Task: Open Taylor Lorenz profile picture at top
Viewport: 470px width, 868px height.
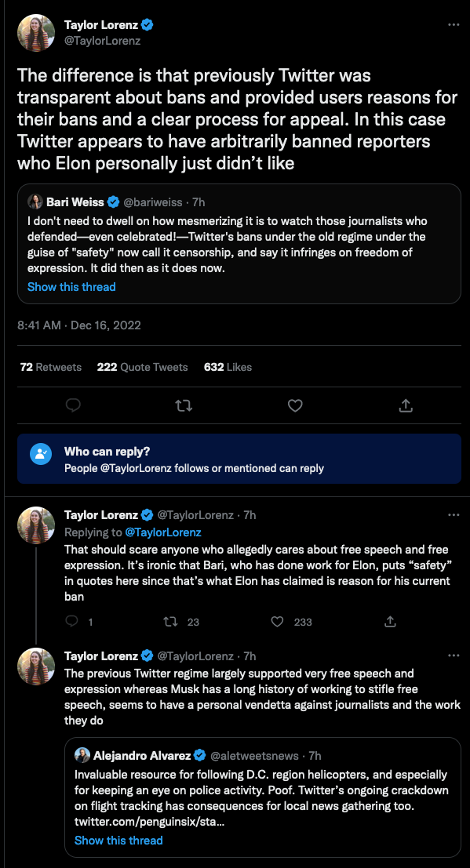Action: pyautogui.click(x=37, y=33)
